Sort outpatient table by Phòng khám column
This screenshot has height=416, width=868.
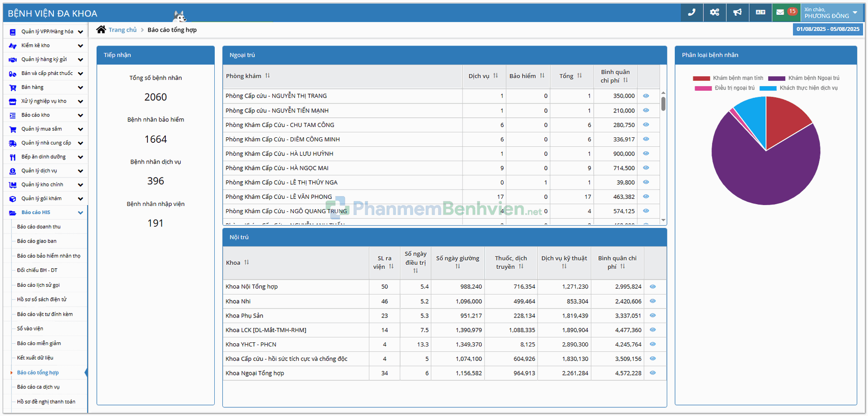(268, 76)
